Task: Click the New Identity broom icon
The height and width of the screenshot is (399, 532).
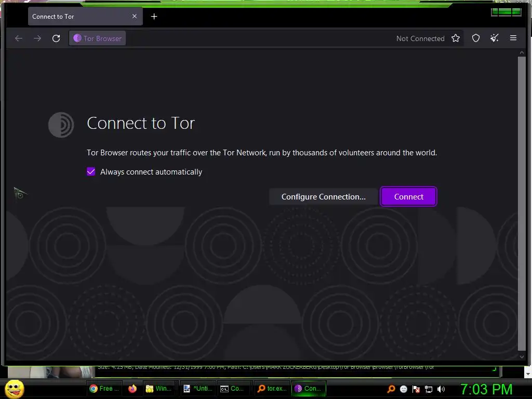Action: [x=495, y=38]
